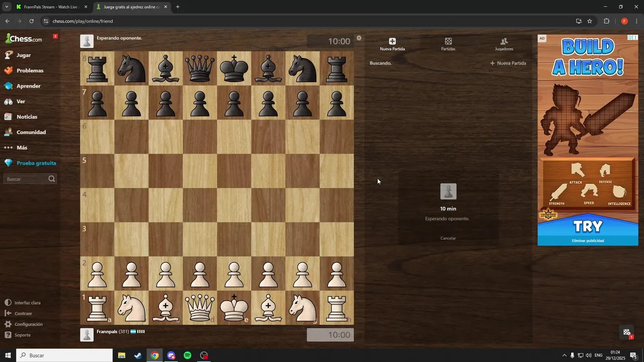This screenshot has width=644, height=362.
Task: Reload the chess.com page
Action: pos(31,21)
